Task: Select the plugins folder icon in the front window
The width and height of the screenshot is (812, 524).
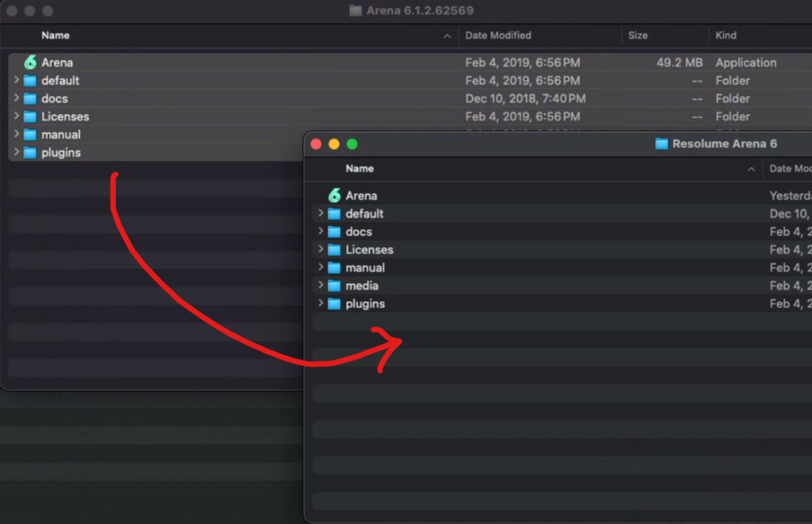Action: [334, 304]
